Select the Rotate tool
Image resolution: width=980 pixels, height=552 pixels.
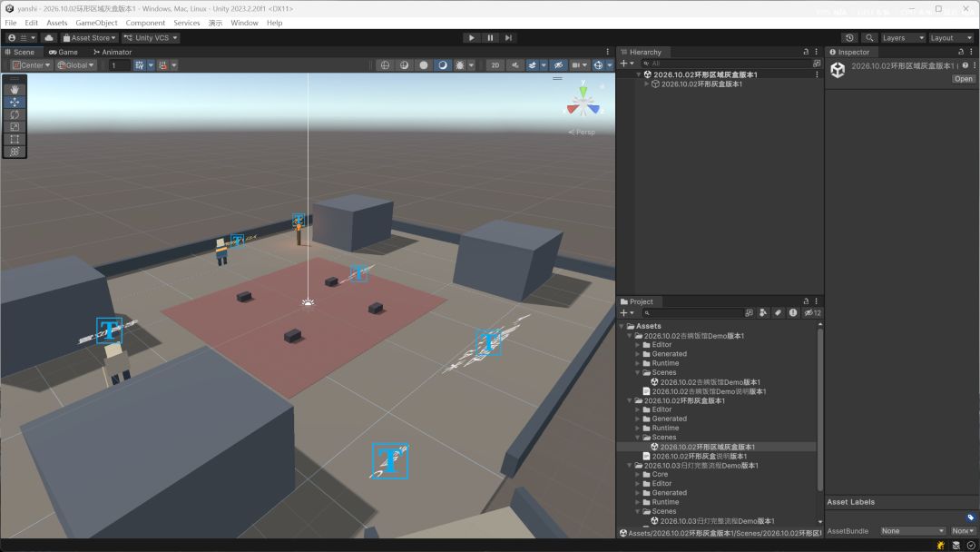pyautogui.click(x=15, y=114)
